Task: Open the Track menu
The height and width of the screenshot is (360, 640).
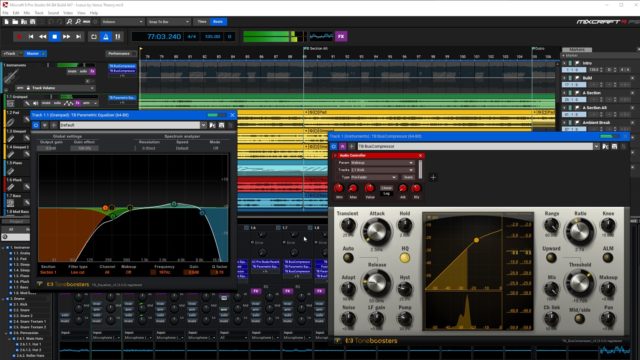Action: tap(39, 13)
